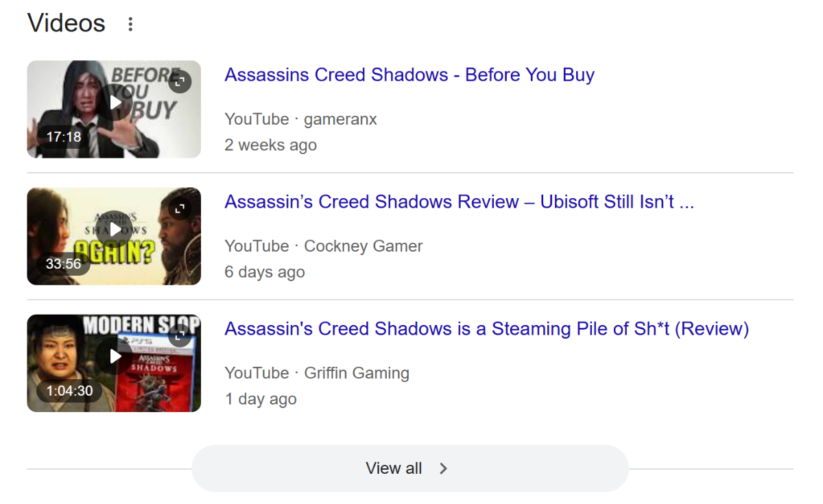Viewport: 823px width, 504px height.
Task: Click the View all button
Action: (x=410, y=468)
